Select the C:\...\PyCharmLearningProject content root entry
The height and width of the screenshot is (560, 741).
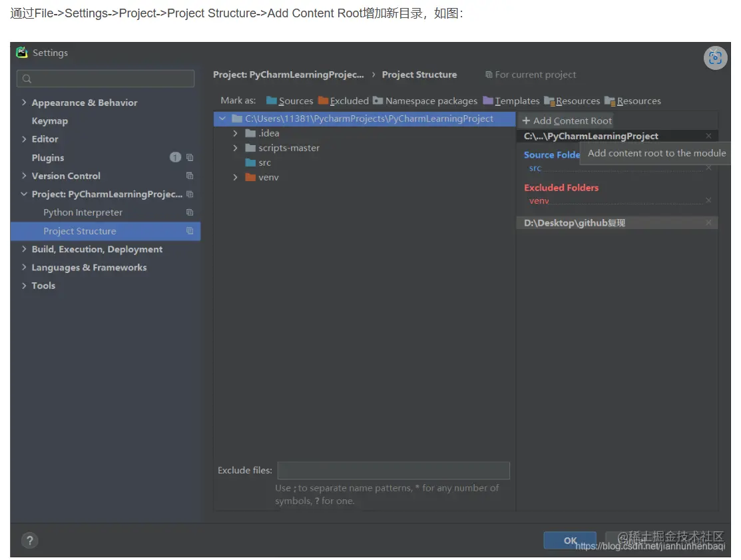(617, 136)
